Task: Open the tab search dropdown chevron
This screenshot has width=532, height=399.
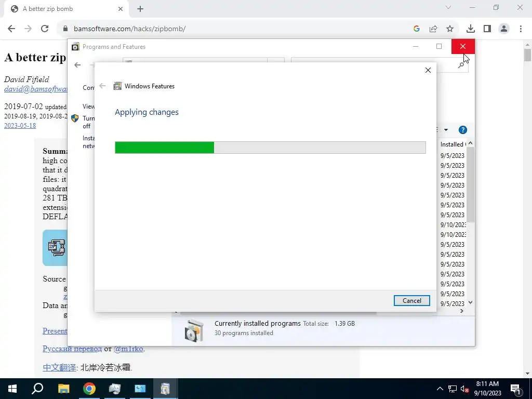Action: point(448,7)
